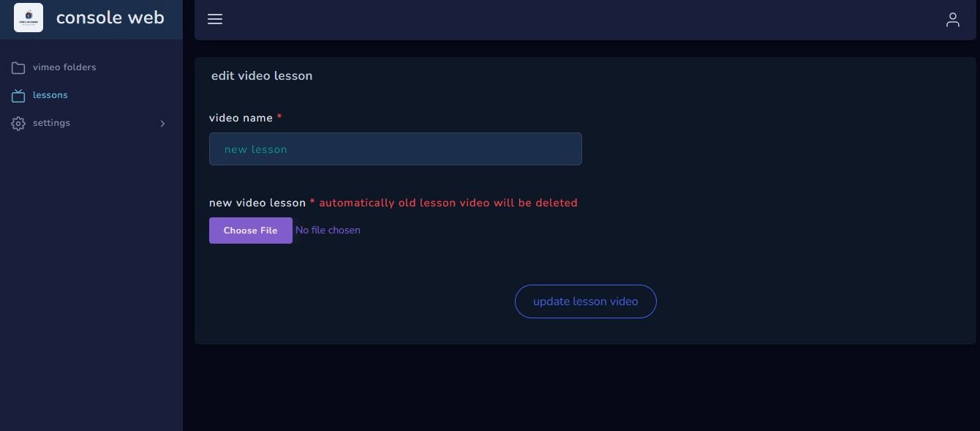Click the "edit video lesson" heading
This screenshot has height=431, width=980.
tap(262, 76)
